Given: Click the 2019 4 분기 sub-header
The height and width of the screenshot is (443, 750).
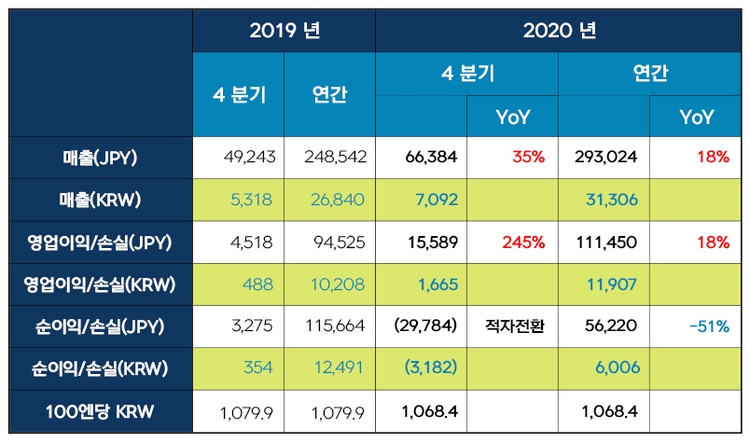Looking at the screenshot, I should [x=238, y=95].
